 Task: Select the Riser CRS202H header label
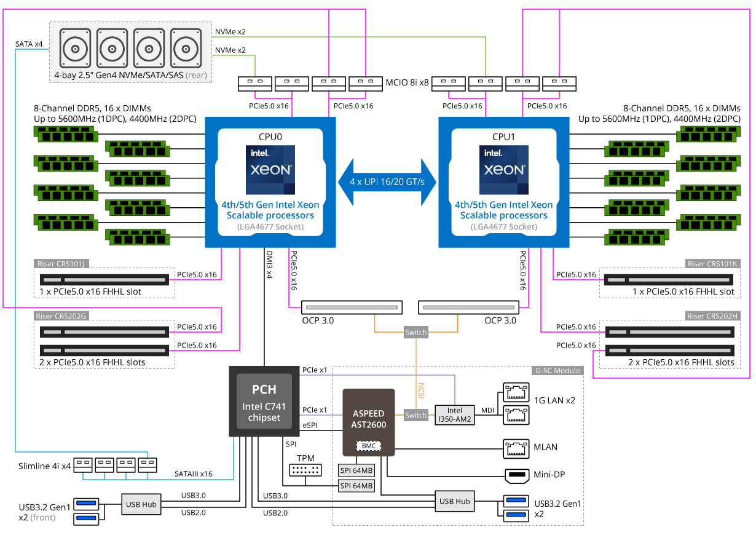pos(712,316)
